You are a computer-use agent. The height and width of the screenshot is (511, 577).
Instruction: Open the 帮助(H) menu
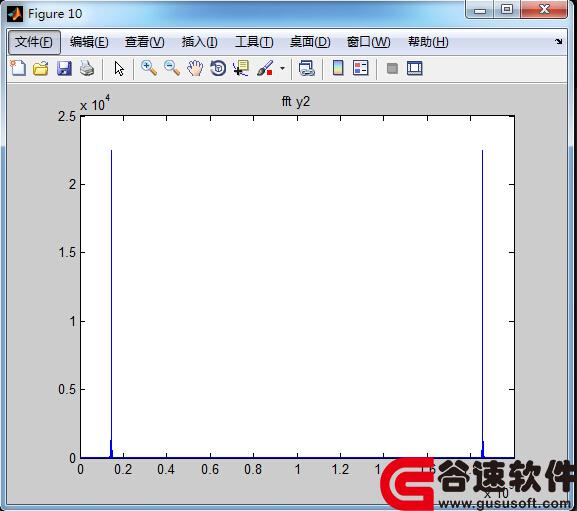pos(428,42)
